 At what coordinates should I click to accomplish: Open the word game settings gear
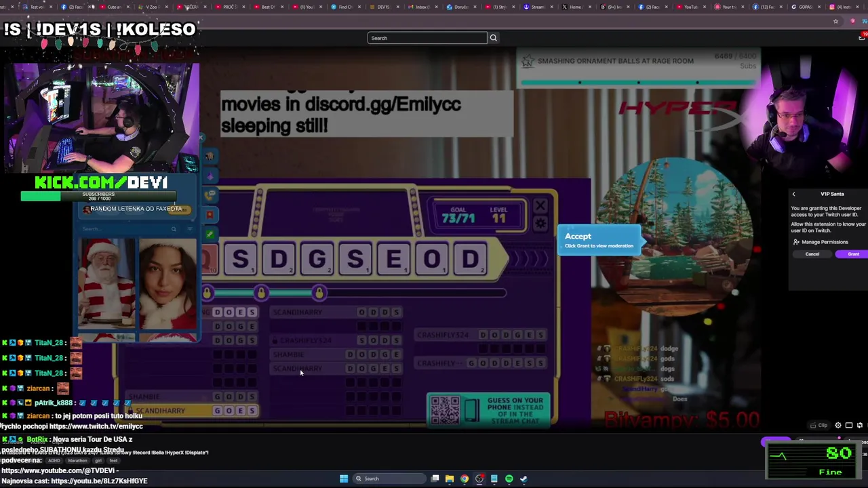point(540,224)
